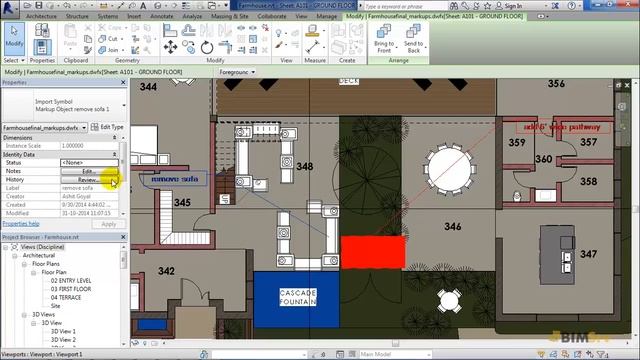The height and width of the screenshot is (360, 640).
Task: Click the Status field showing <None>
Action: coord(89,163)
